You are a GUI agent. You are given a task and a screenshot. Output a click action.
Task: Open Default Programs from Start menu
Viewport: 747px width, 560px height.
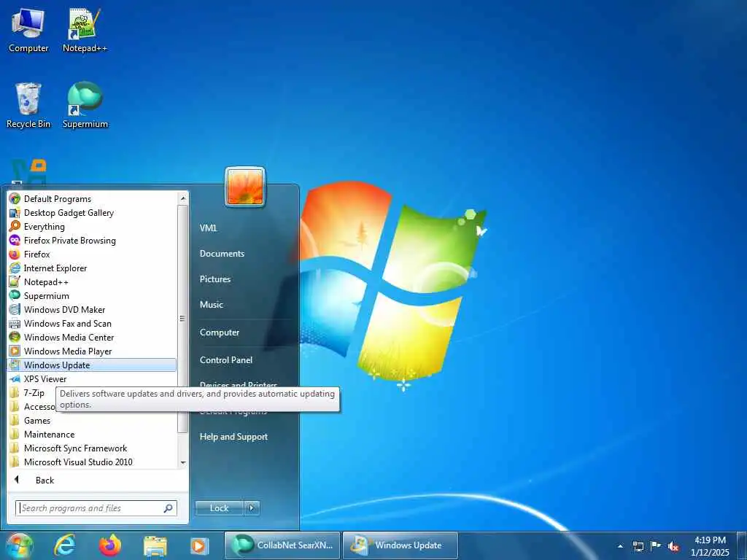(92, 199)
